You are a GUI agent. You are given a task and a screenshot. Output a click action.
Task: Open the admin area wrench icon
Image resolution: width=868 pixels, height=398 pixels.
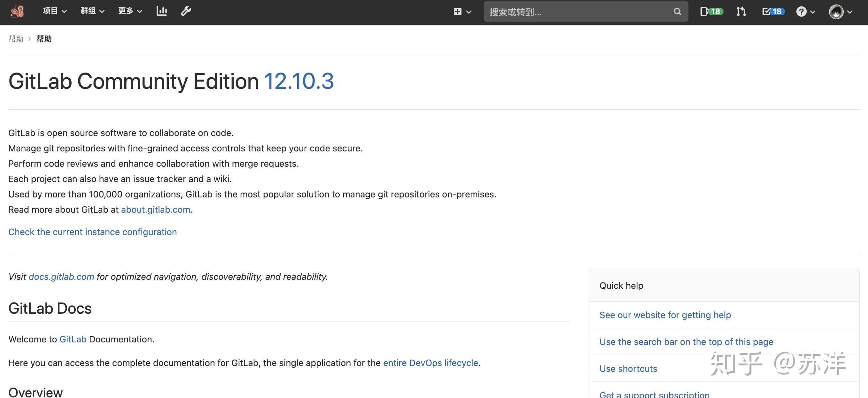pos(186,11)
